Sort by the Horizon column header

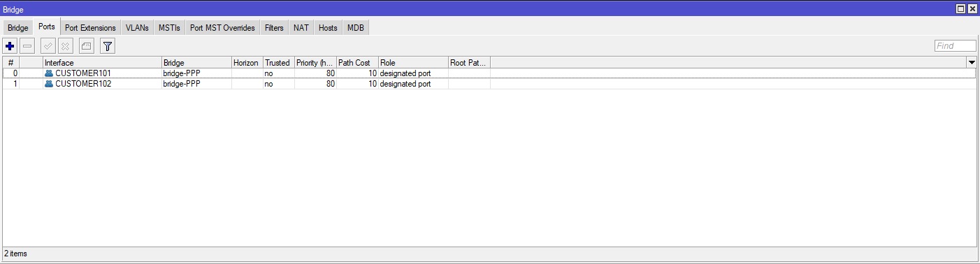247,63
